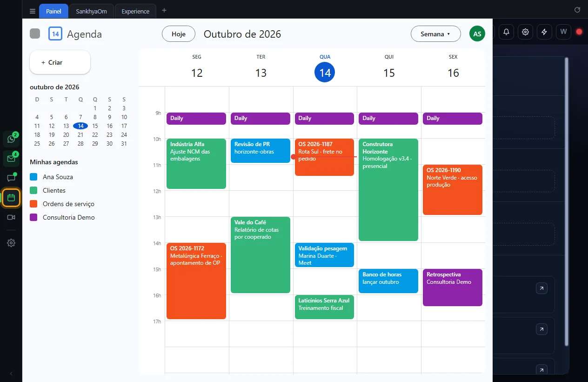Click the gray square beside Agenda logo
This screenshot has height=382, width=588.
(35, 34)
